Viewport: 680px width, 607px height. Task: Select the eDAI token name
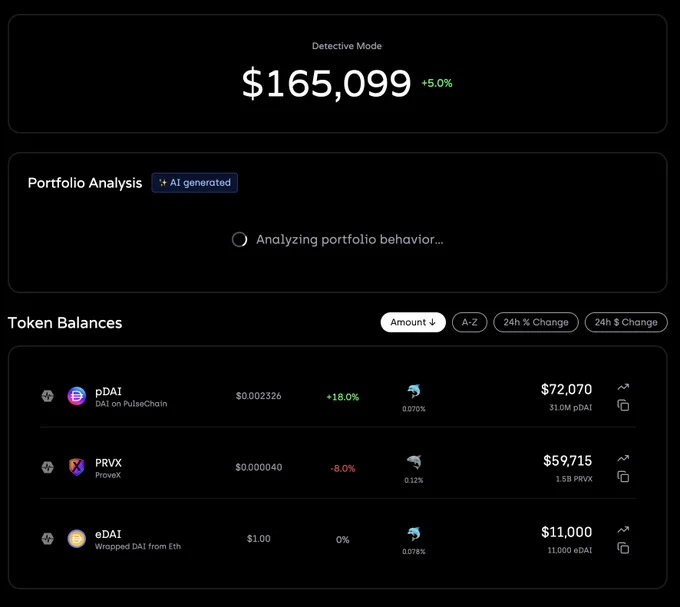108,534
